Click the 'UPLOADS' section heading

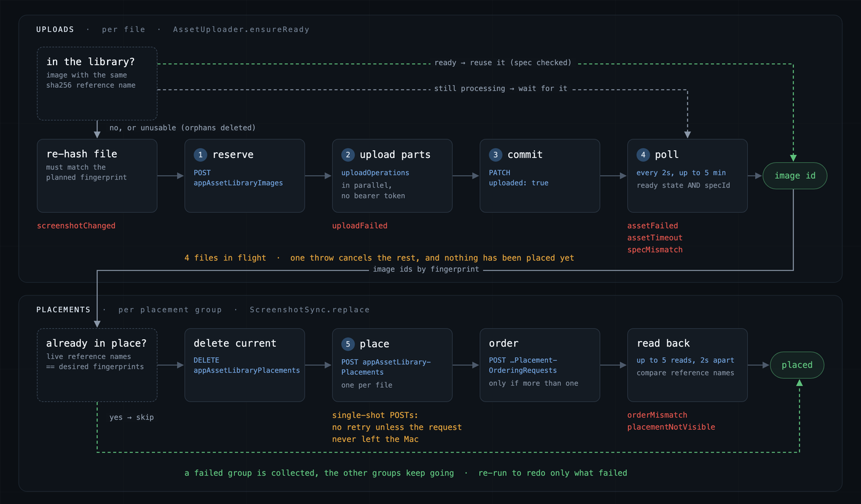(55, 30)
